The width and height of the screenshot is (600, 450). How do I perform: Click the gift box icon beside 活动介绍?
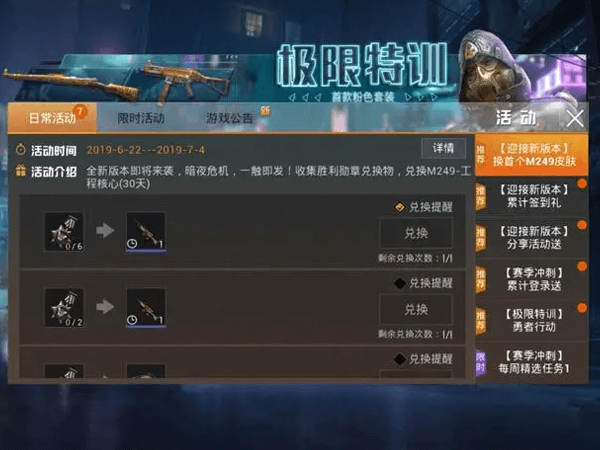[21, 171]
